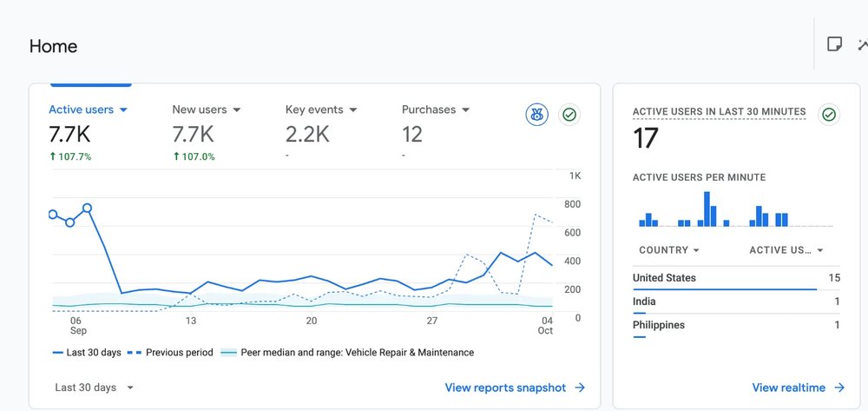Click the 27 date axis label
The height and width of the screenshot is (411, 868).
coord(432,321)
